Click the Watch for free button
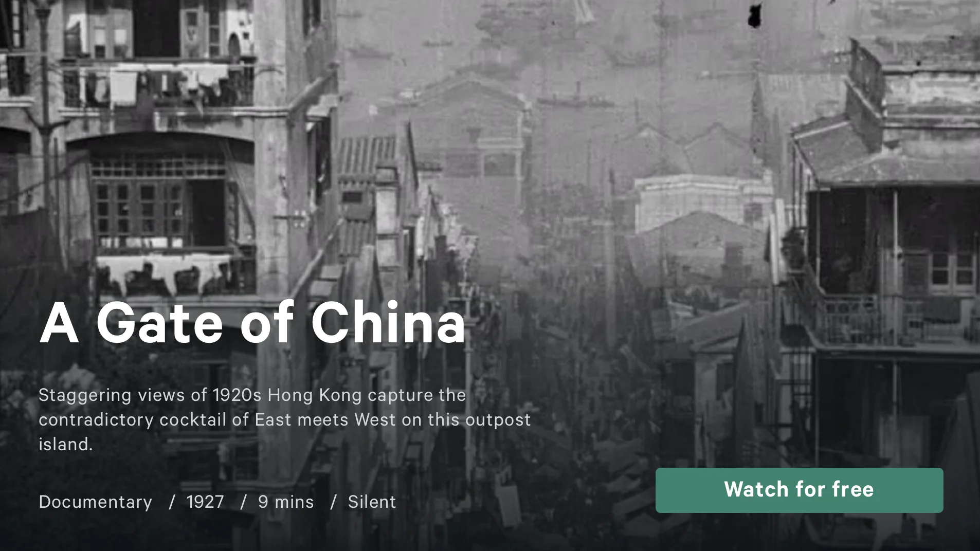980x551 pixels. pos(799,490)
